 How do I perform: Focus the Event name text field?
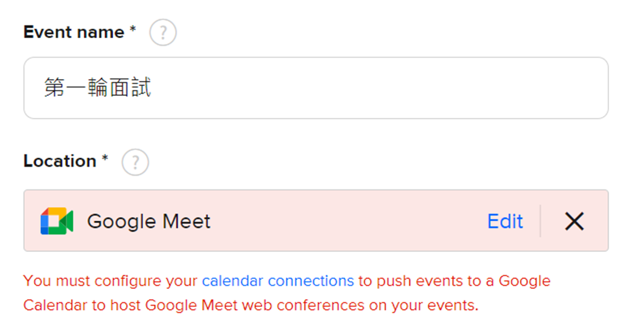click(x=316, y=88)
